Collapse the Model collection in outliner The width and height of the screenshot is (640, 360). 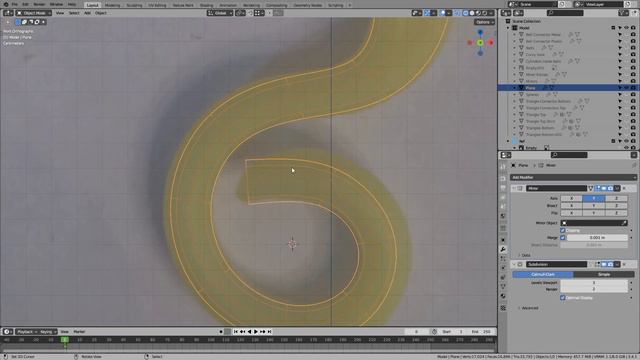(x=508, y=28)
